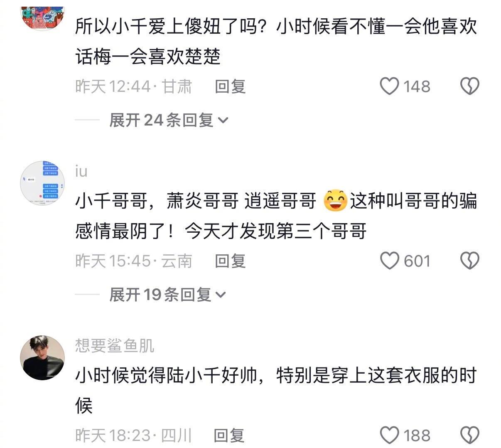Open username iu profile link

pyautogui.click(x=81, y=171)
